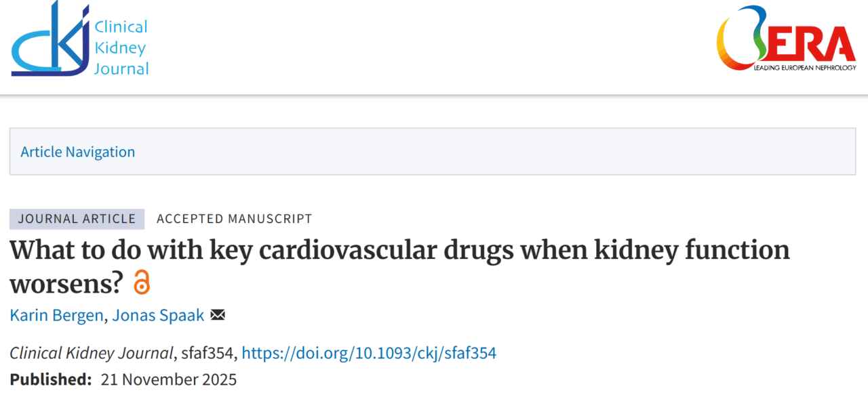Open Jonas Spaak's author profile
Screen dimensions: 868x395
point(158,314)
